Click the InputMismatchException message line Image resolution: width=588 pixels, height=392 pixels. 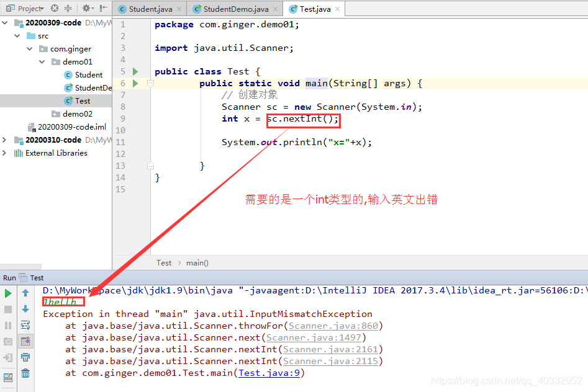208,314
